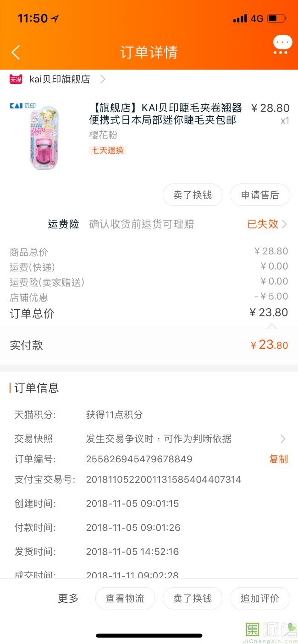Tap the battery icon in status bar
298x644 pixels.
(x=276, y=19)
